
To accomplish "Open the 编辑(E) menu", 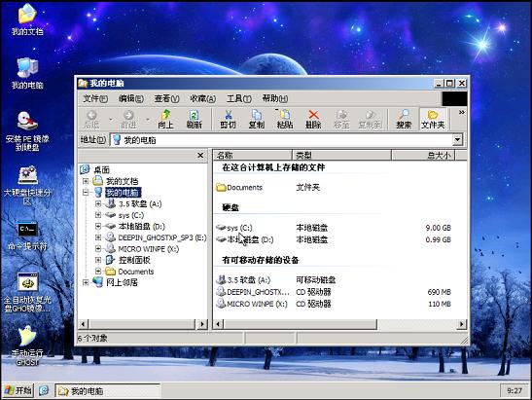I will (x=131, y=99).
